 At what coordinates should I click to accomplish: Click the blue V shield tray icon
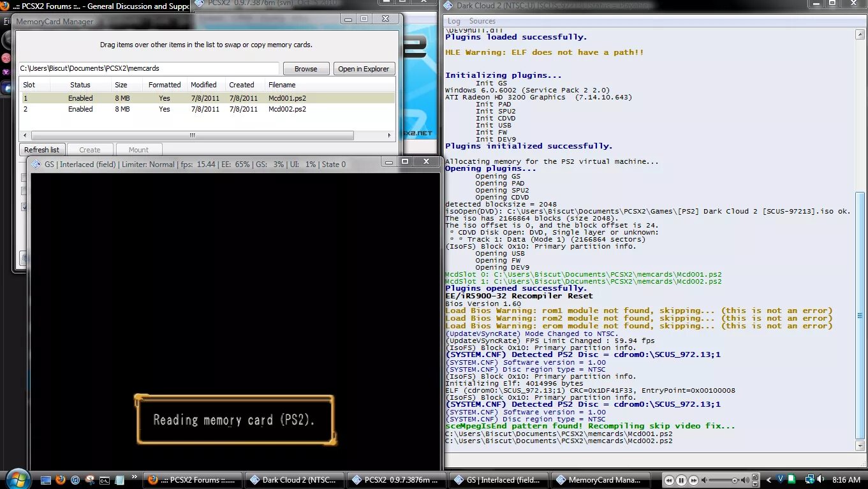(781, 479)
